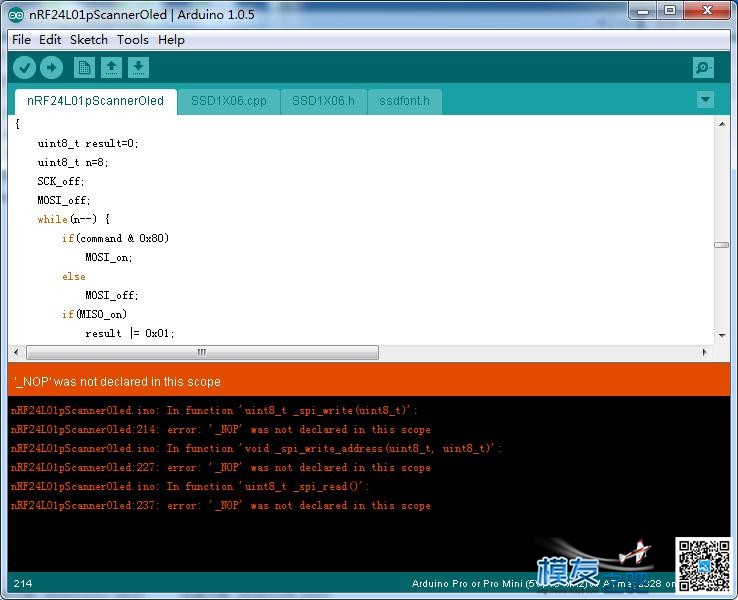Create a new sketch with New icon
The height and width of the screenshot is (600, 738).
(x=84, y=68)
